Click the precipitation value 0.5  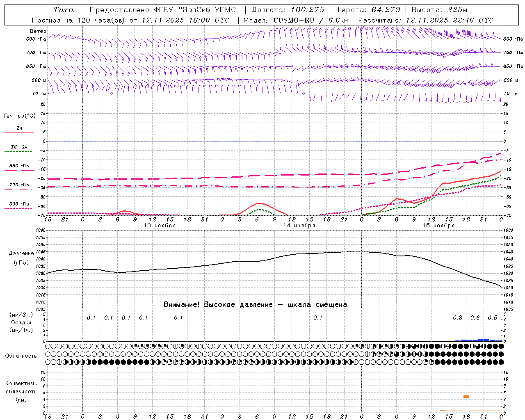[x=492, y=318]
